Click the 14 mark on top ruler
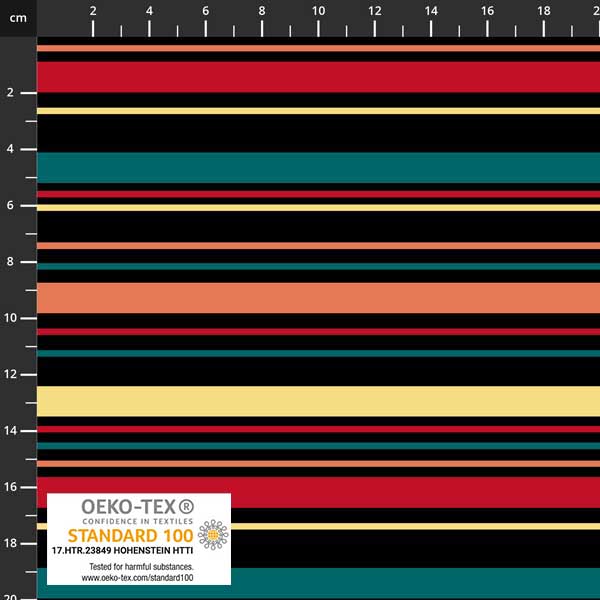Viewport: 600px width, 600px height. [x=431, y=11]
